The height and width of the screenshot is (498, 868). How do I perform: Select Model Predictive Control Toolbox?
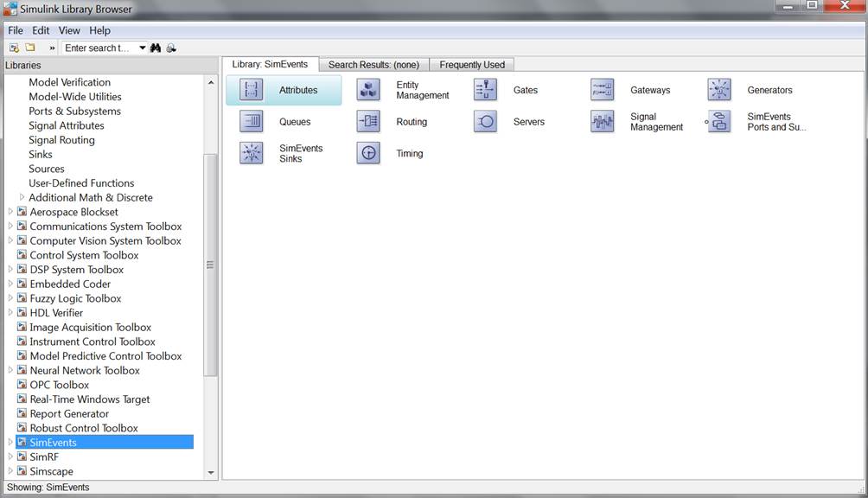tap(105, 355)
